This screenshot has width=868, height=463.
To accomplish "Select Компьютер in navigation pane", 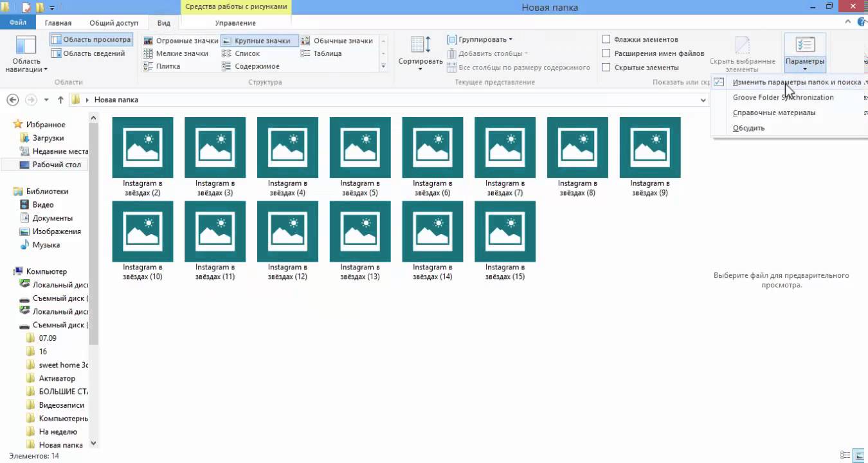I will [46, 271].
